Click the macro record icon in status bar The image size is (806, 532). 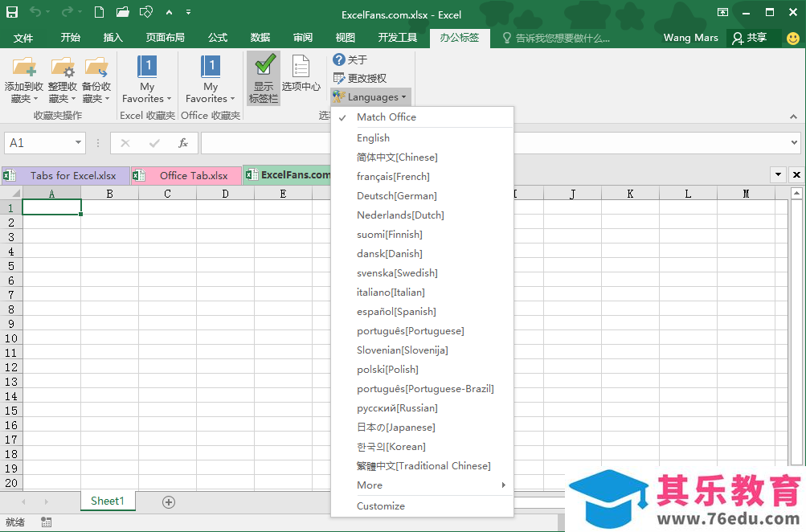tap(46, 522)
